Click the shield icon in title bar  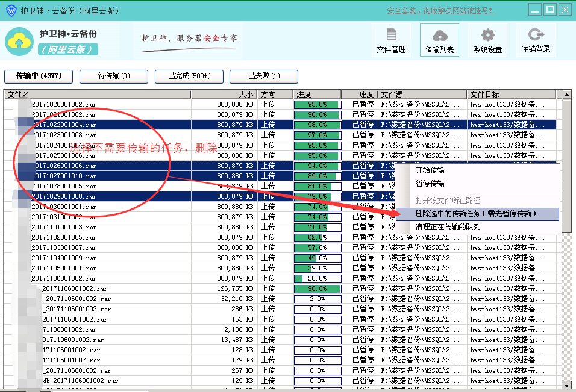click(x=11, y=10)
